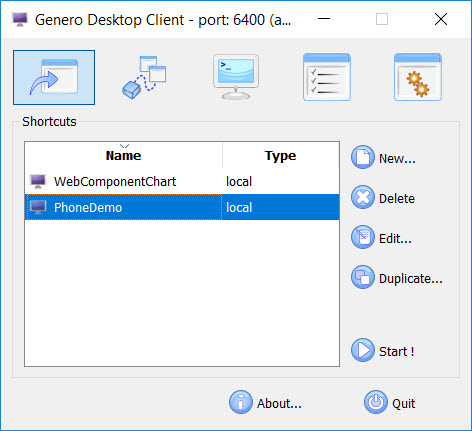Select the WebComponentChart shortcut row
Screen dimensions: 472x431
pyautogui.click(x=182, y=181)
